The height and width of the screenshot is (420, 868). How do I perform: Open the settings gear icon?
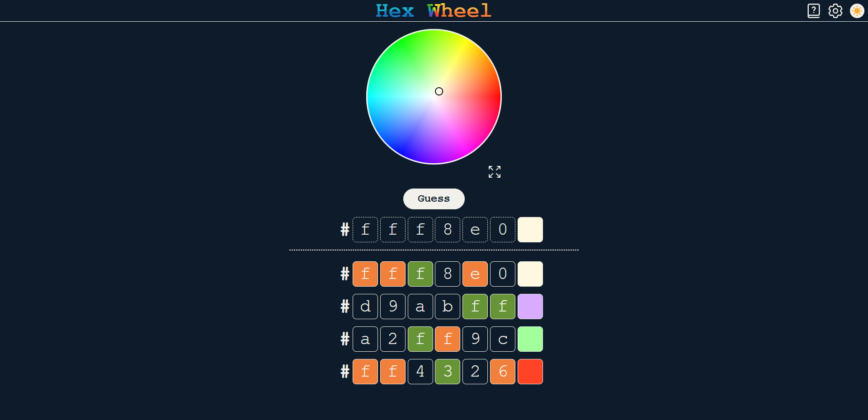tap(835, 11)
